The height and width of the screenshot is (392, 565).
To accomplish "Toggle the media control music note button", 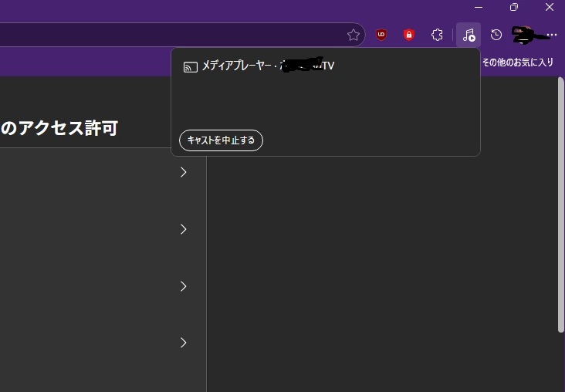I will (x=469, y=35).
